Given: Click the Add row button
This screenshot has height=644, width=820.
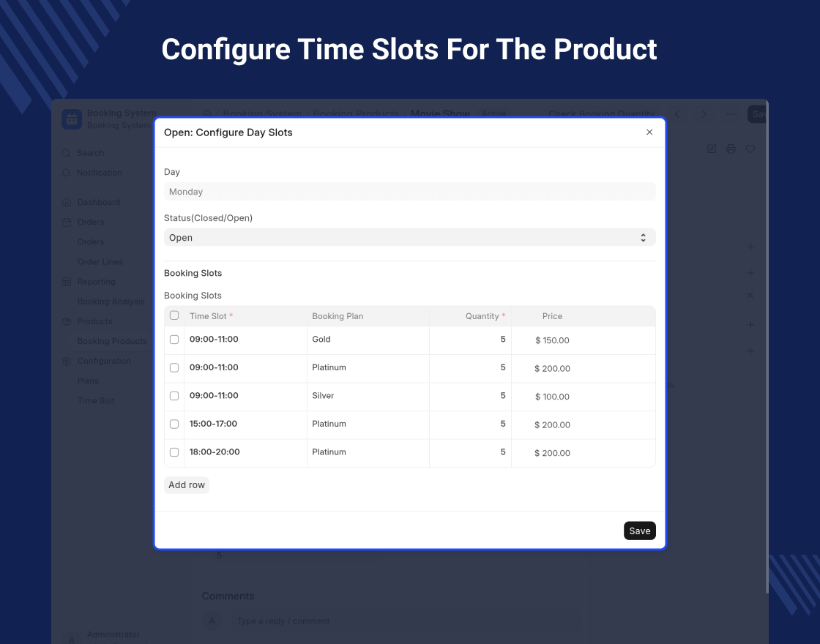Looking at the screenshot, I should [186, 485].
